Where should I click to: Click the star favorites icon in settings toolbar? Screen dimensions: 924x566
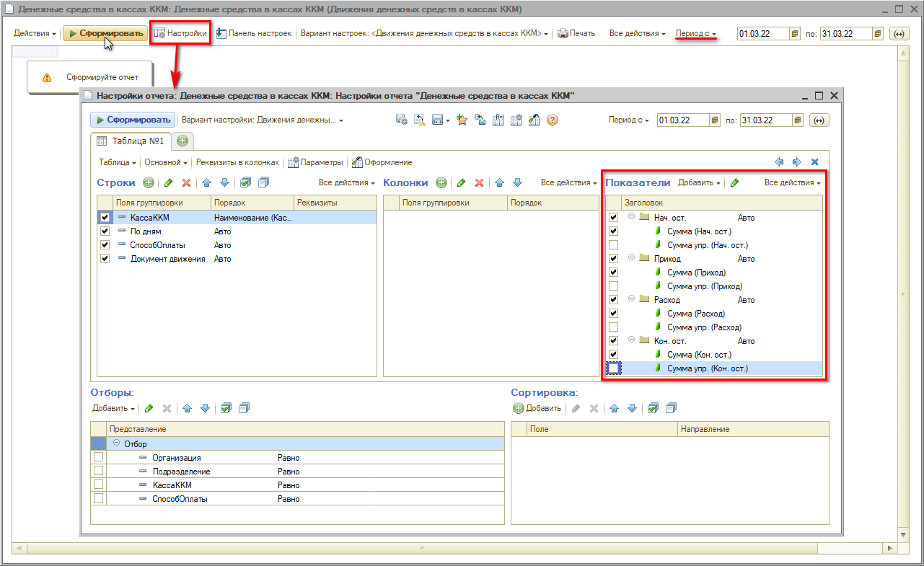click(462, 120)
